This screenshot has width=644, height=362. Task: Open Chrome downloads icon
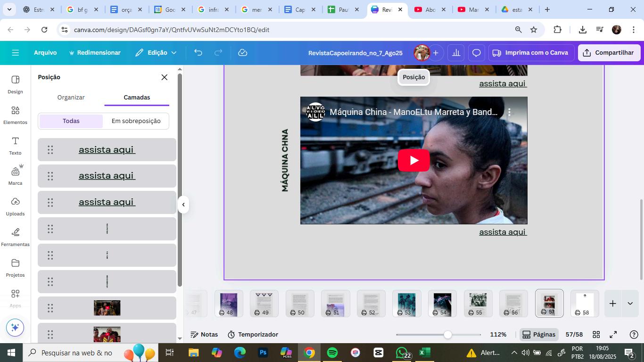coord(582,30)
